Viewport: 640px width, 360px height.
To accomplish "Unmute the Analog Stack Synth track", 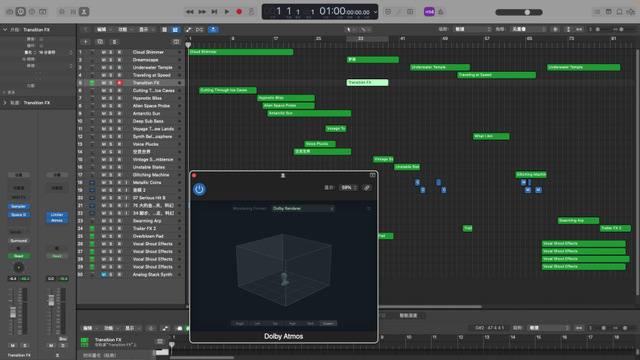I will click(x=104, y=275).
